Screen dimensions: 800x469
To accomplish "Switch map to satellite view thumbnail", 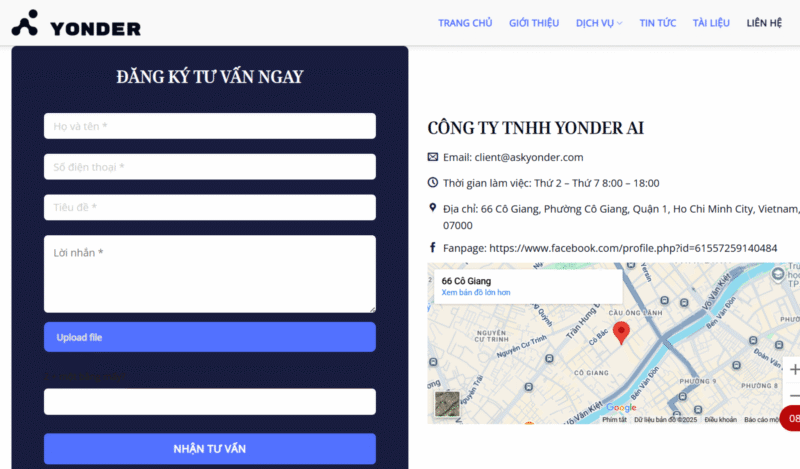I will pyautogui.click(x=447, y=404).
